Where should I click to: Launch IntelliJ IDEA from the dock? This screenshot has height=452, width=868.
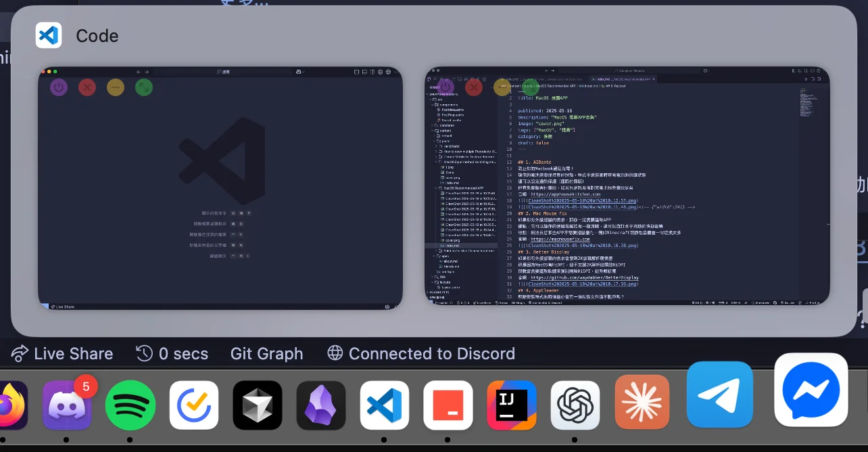pyautogui.click(x=512, y=405)
